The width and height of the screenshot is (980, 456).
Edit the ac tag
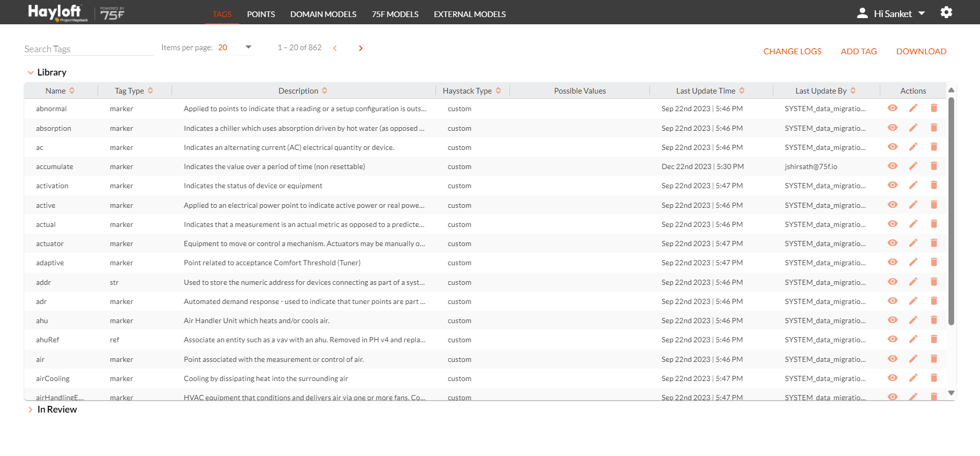pyautogui.click(x=913, y=147)
